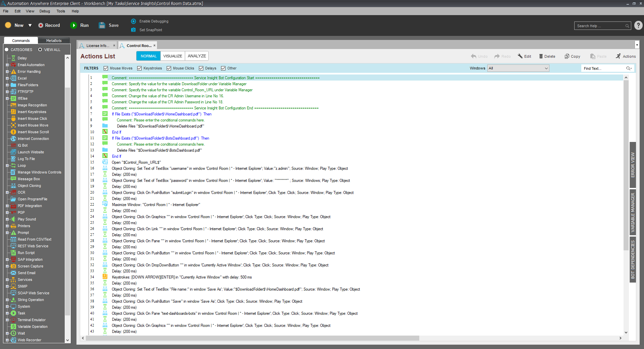
Task: Copy the selected action
Action: click(x=572, y=56)
